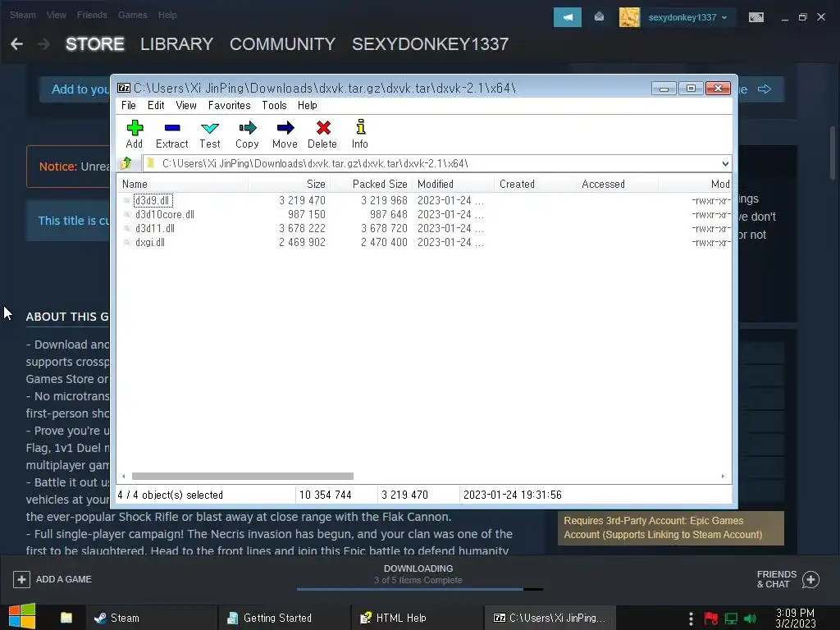Select the d3d9.dll file row
This screenshot has height=630, width=840.
pyautogui.click(x=424, y=200)
